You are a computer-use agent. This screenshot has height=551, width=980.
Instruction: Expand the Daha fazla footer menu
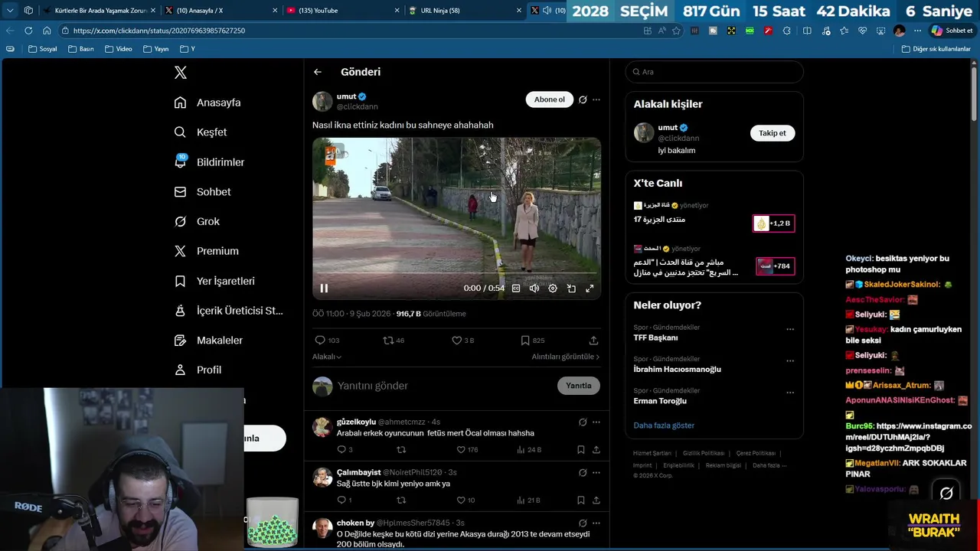(x=769, y=465)
